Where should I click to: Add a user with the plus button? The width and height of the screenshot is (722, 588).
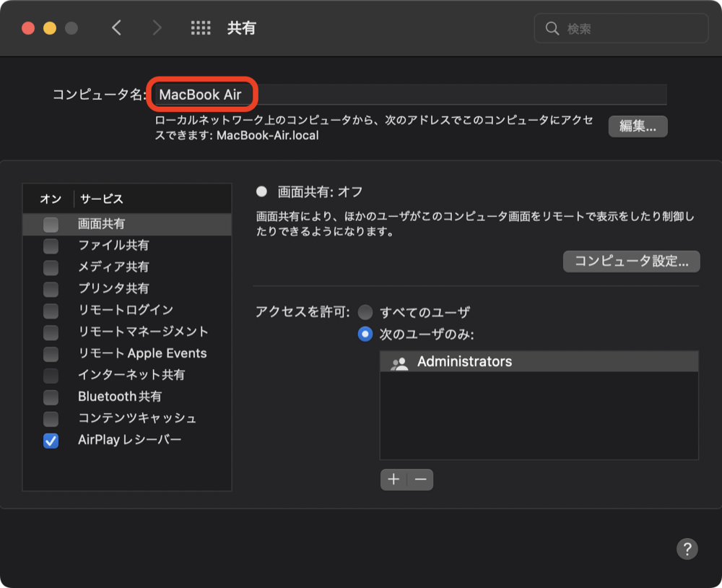click(x=393, y=480)
